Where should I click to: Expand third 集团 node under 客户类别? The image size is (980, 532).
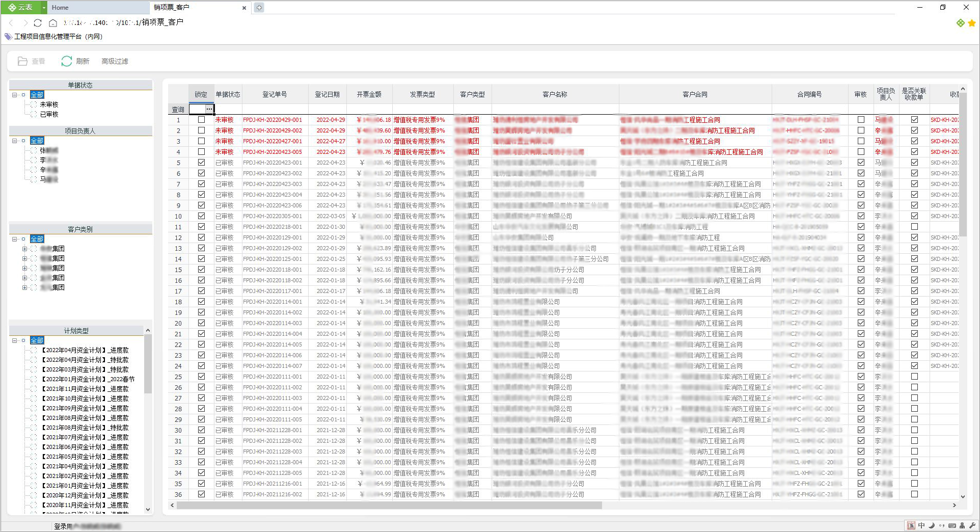[24, 268]
